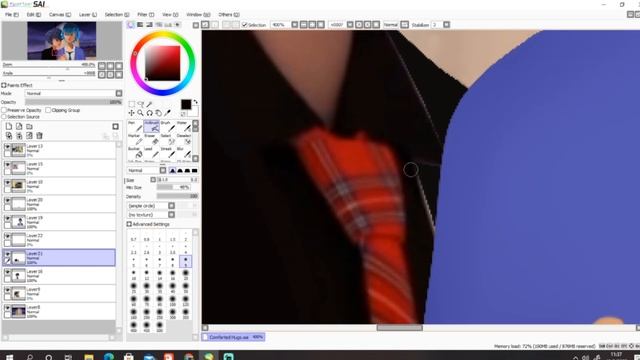Viewport: 640px width, 360px height.
Task: Choose the move layer tool
Action: (x=131, y=113)
